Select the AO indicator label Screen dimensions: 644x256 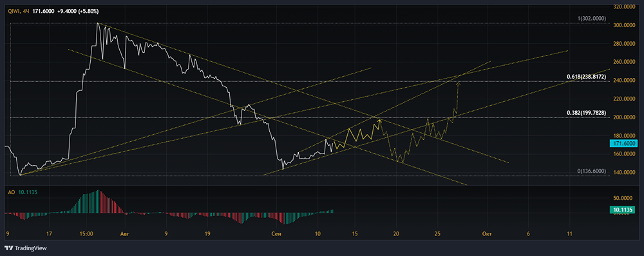pos(11,192)
